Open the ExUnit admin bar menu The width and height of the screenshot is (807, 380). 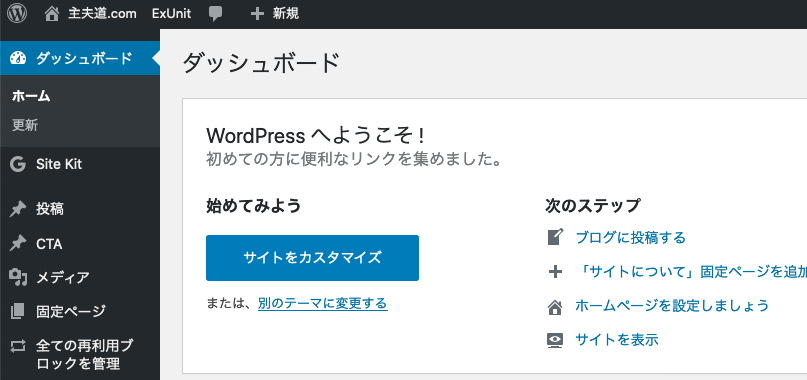pyautogui.click(x=171, y=14)
